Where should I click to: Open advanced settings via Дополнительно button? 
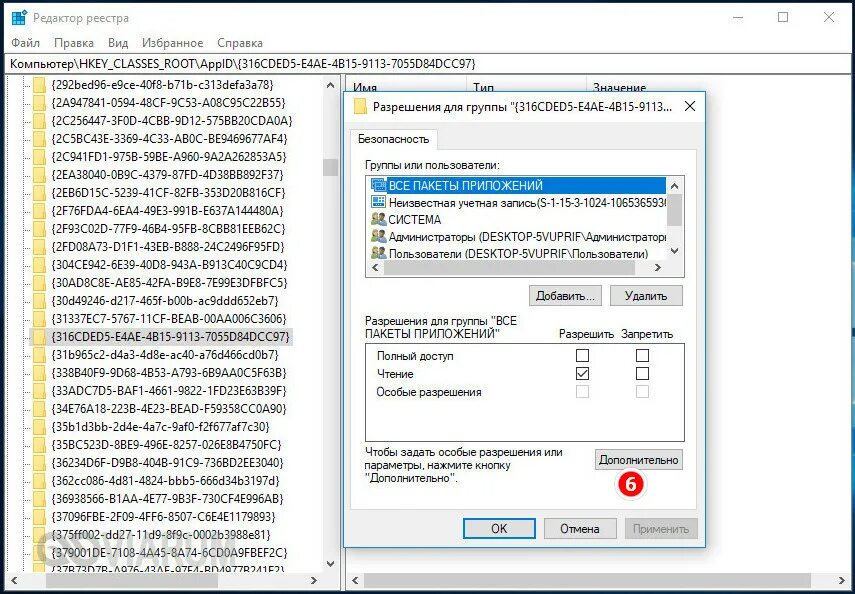[x=639, y=460]
